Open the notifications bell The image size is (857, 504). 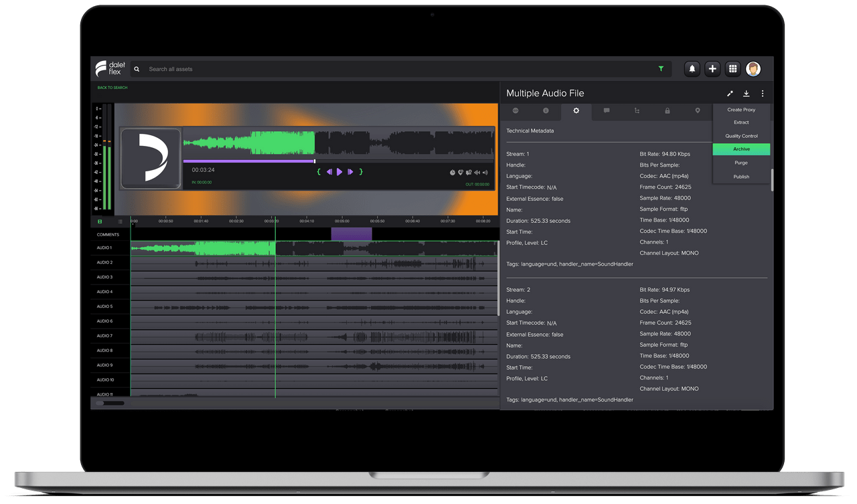[x=692, y=69]
